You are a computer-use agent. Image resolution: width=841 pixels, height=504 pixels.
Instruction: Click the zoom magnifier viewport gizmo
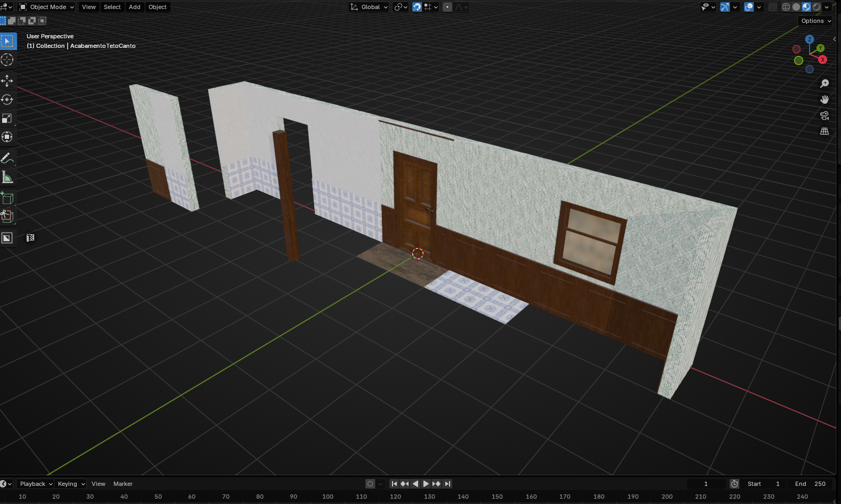point(824,84)
